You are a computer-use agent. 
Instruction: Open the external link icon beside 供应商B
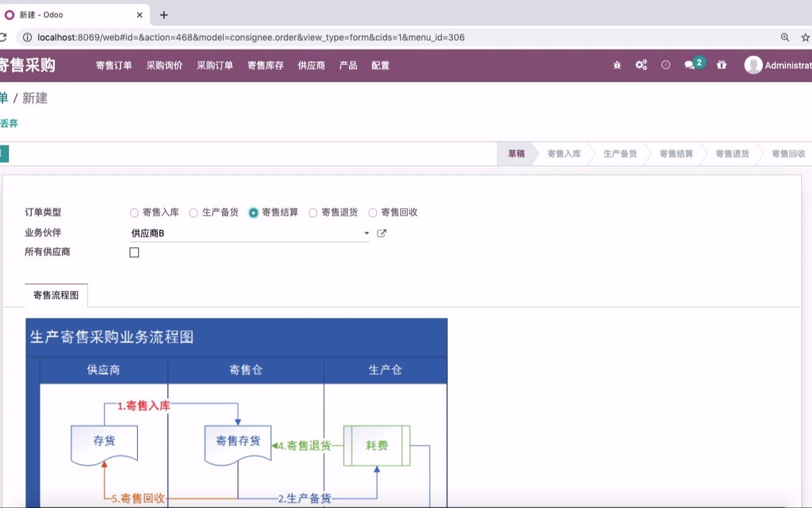tap(381, 233)
